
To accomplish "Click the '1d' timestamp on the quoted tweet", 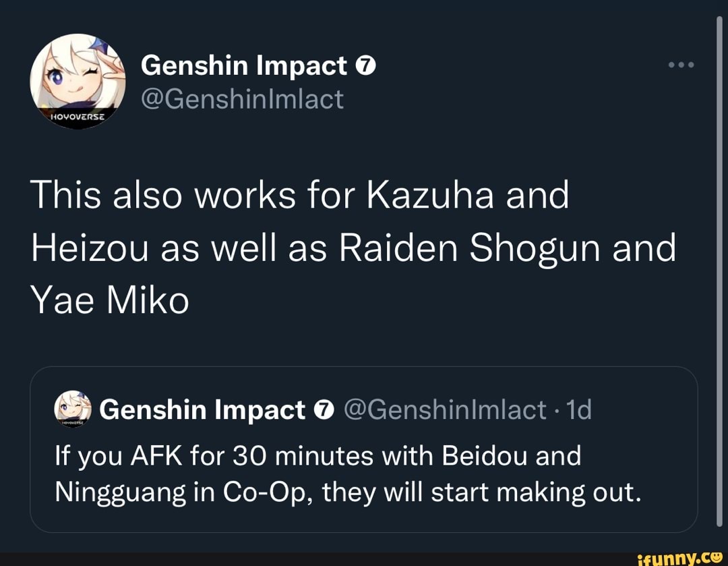I will [x=580, y=409].
